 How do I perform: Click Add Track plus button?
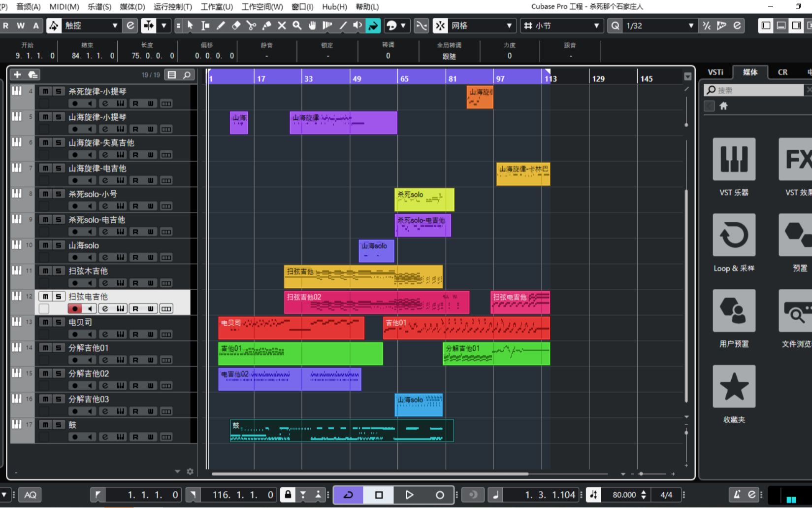[x=17, y=75]
